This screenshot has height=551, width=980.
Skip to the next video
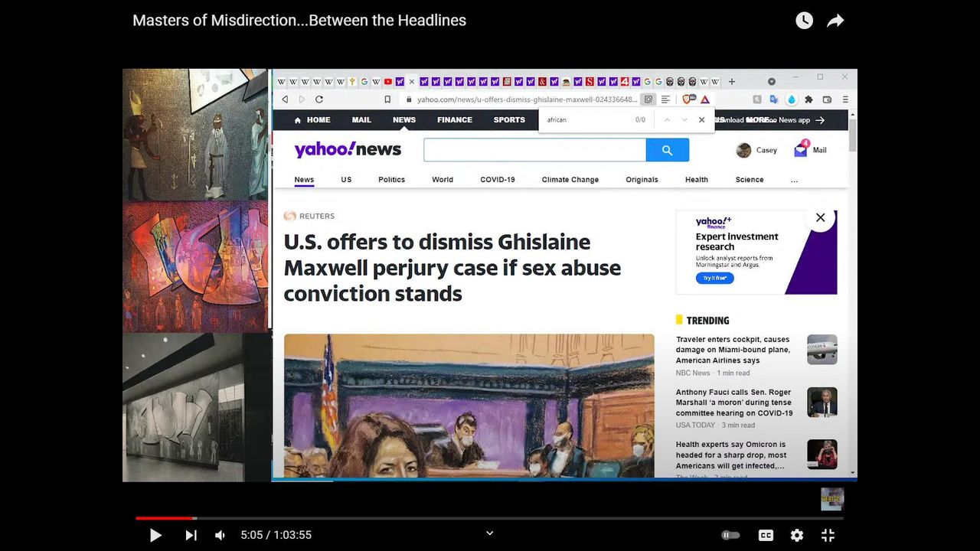pyautogui.click(x=191, y=536)
